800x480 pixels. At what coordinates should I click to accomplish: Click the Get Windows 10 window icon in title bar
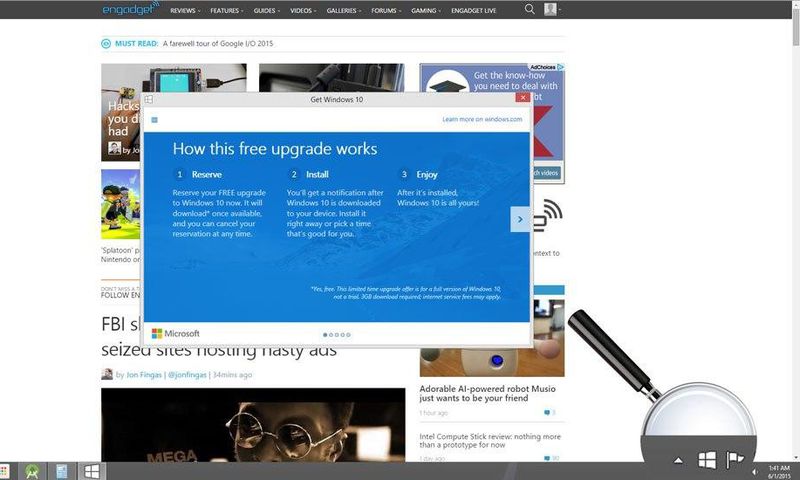tap(148, 99)
